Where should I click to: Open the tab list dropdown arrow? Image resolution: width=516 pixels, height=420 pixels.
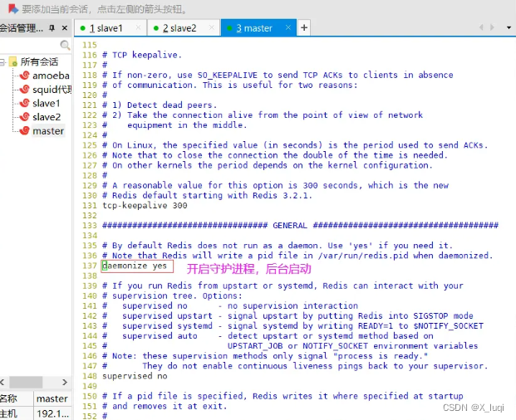[509, 28]
